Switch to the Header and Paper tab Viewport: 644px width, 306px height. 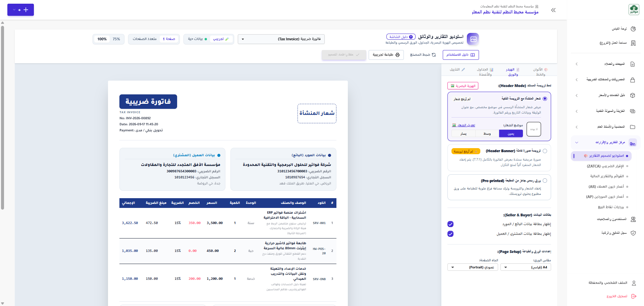tap(513, 72)
